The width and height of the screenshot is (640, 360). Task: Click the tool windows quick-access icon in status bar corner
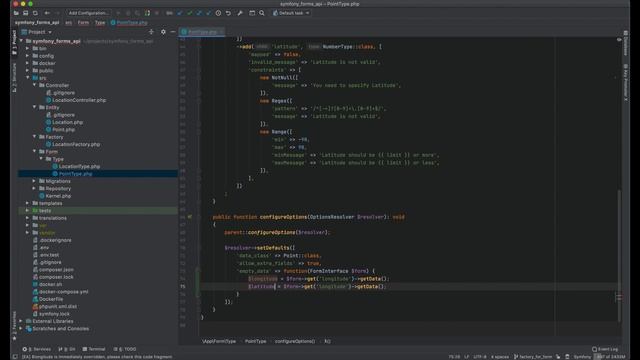click(x=15, y=357)
